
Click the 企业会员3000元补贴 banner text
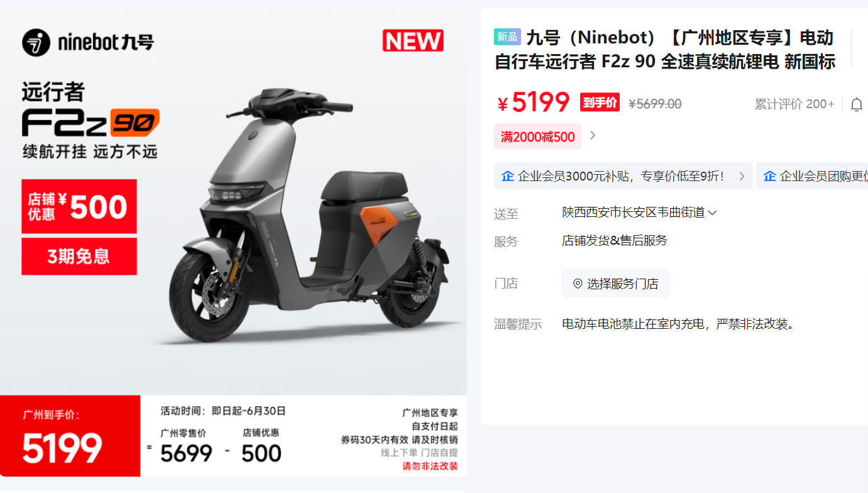pos(621,176)
